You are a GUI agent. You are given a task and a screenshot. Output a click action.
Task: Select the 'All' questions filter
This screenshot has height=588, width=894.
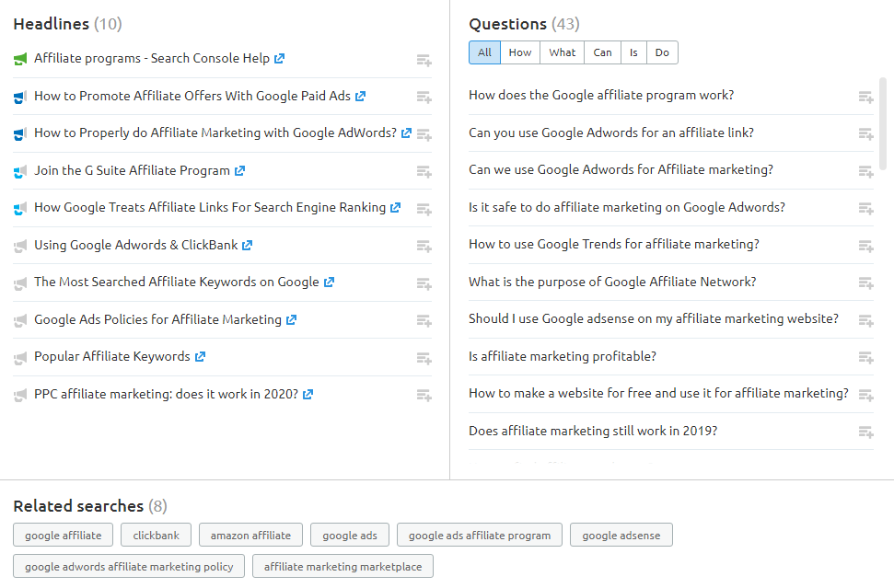click(x=484, y=52)
